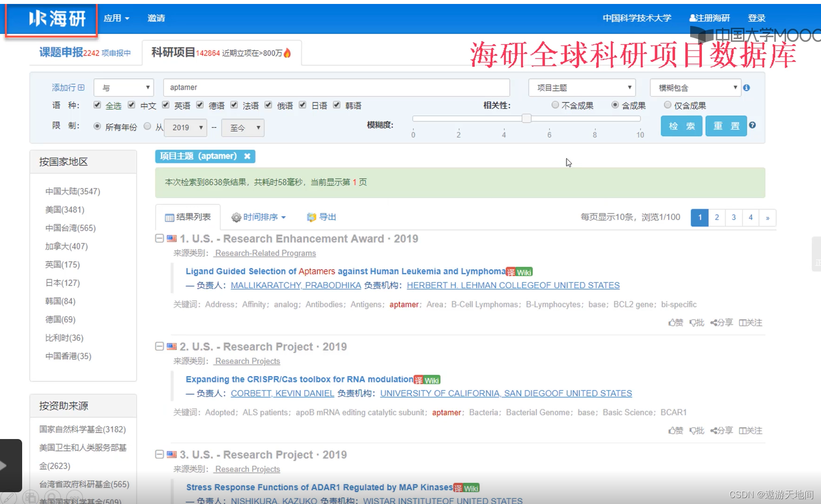Click the Wiki icon on result 1
This screenshot has height=504, width=821.
click(524, 272)
